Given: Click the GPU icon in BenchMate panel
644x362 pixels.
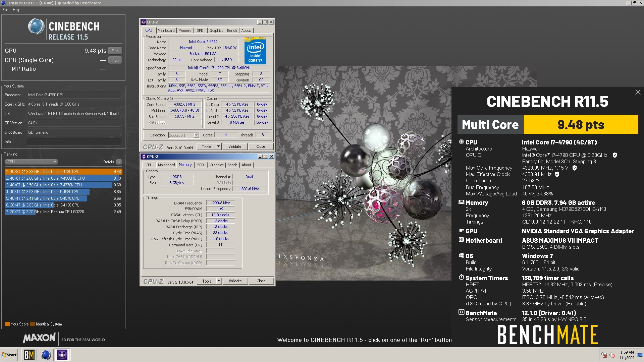Looking at the screenshot, I should [462, 231].
